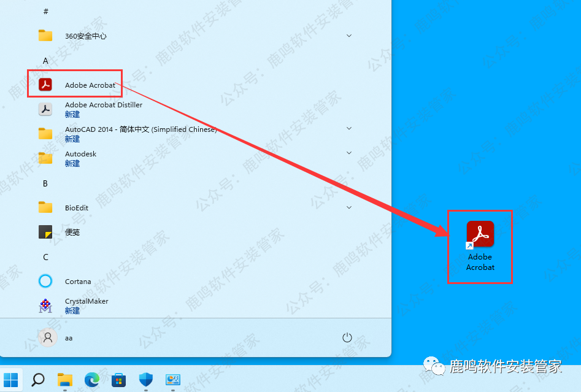Jump to apps via letter A header

45,61
